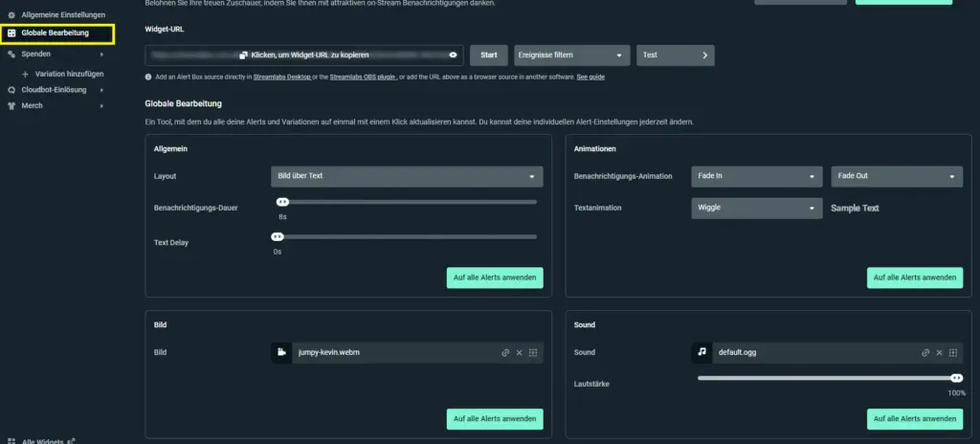980x444 pixels.
Task: Open the Streamlabs Desktop link
Action: 282,77
